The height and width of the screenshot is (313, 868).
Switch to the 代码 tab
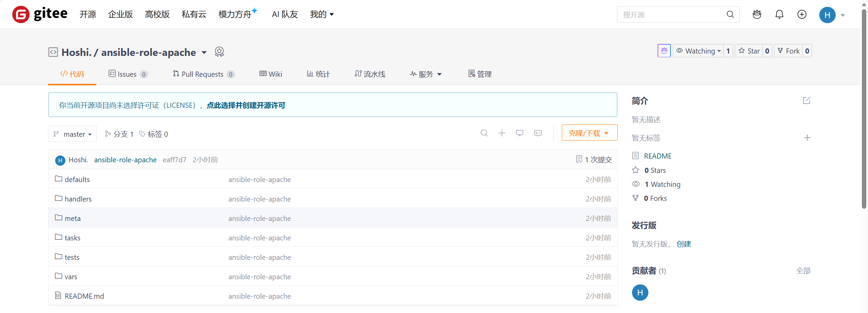click(x=72, y=74)
